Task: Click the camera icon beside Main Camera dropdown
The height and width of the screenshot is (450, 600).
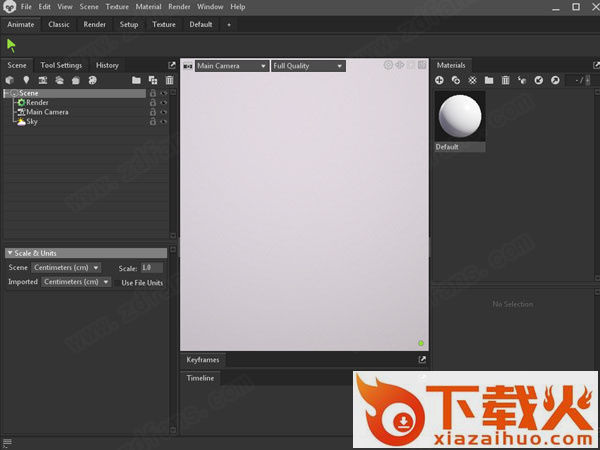Action: 188,66
